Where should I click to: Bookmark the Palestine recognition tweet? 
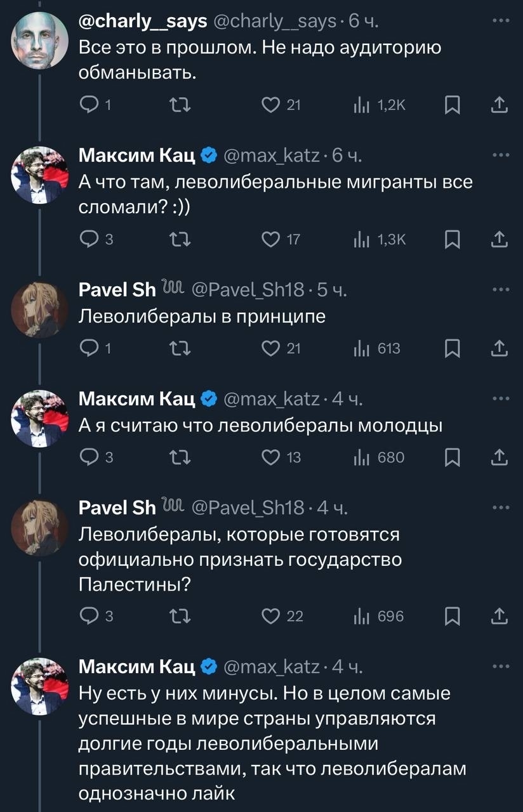click(451, 616)
